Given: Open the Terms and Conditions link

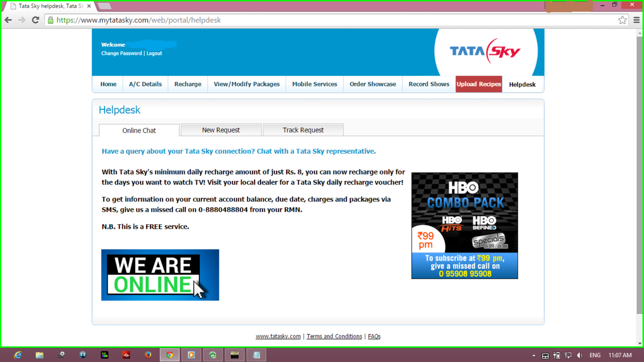Looking at the screenshot, I should click(x=335, y=336).
